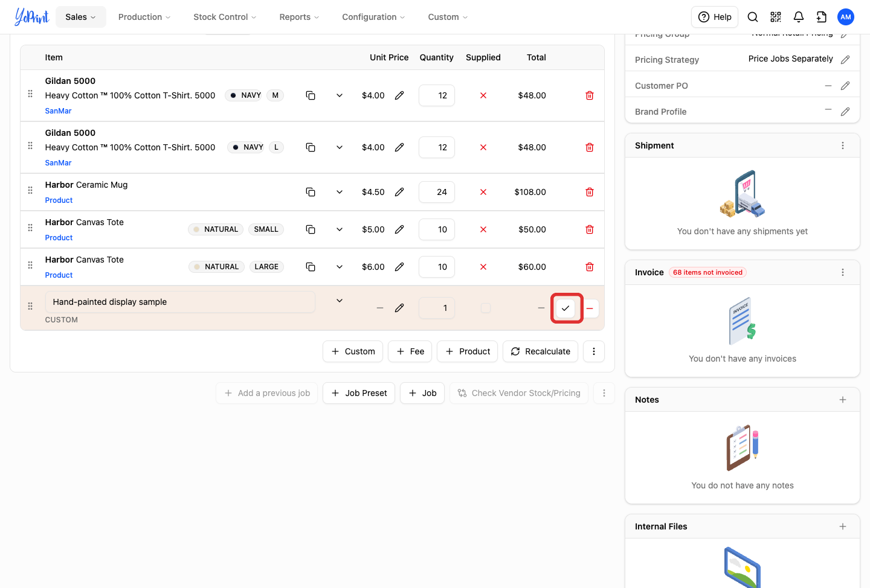This screenshot has height=588, width=870.
Task: Duplicate the Harbor Ceramic Mug line
Action: click(x=311, y=192)
